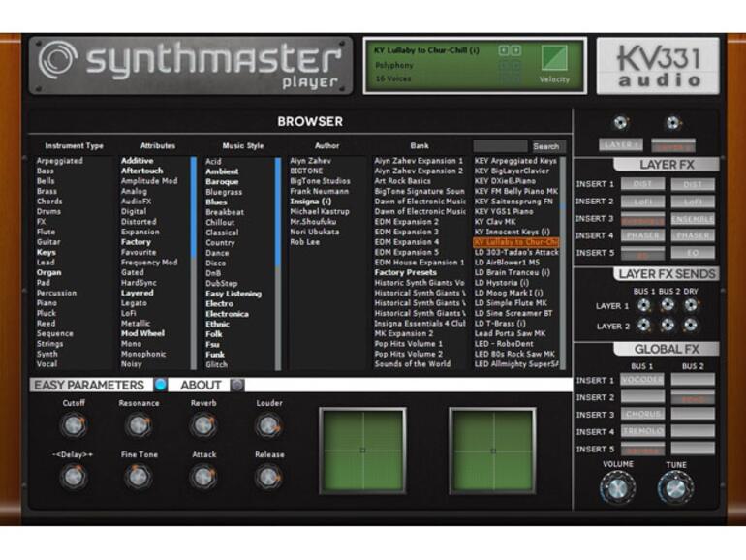Toggle Global FX VOCODER on Bus 1
The height and width of the screenshot is (560, 746).
(642, 379)
